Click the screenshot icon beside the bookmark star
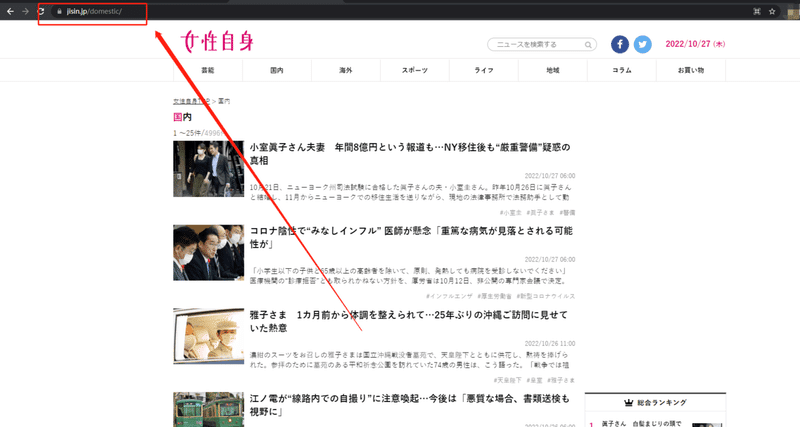Screen dimensions: 800x427 [757, 11]
